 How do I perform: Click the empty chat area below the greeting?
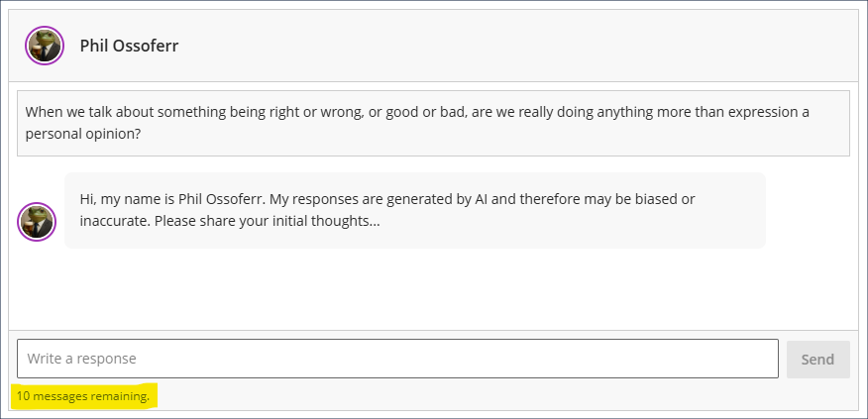[433, 289]
